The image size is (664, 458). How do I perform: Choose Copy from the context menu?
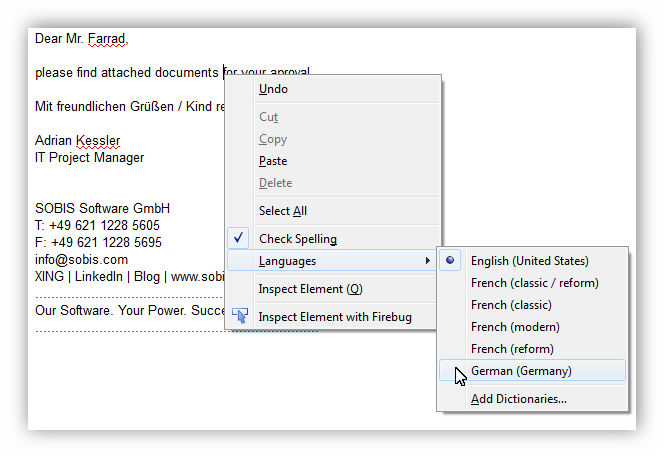coord(333,139)
